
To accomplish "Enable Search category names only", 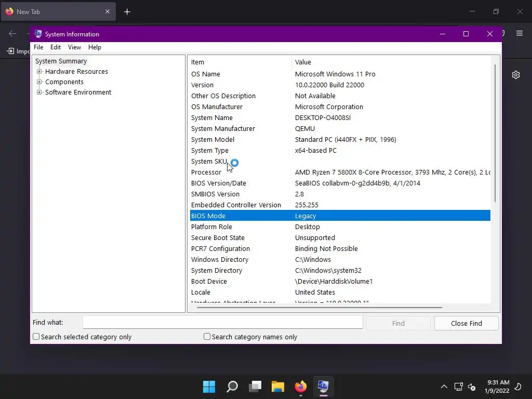I will pos(207,337).
